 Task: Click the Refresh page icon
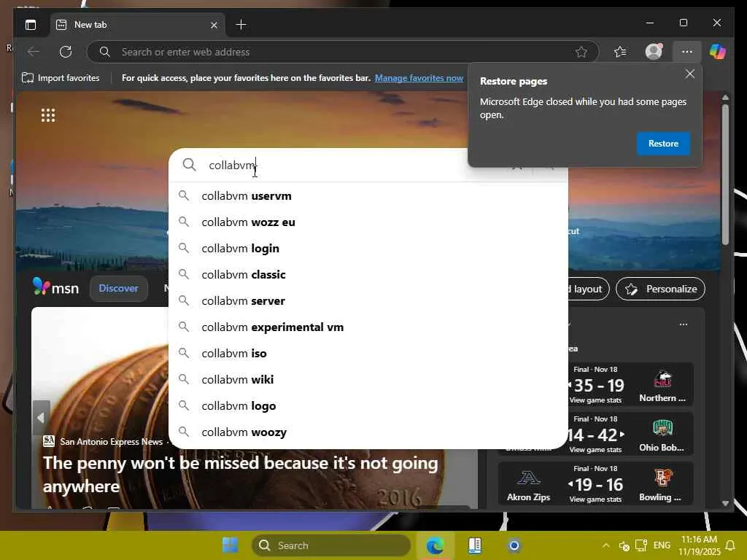pyautogui.click(x=66, y=52)
